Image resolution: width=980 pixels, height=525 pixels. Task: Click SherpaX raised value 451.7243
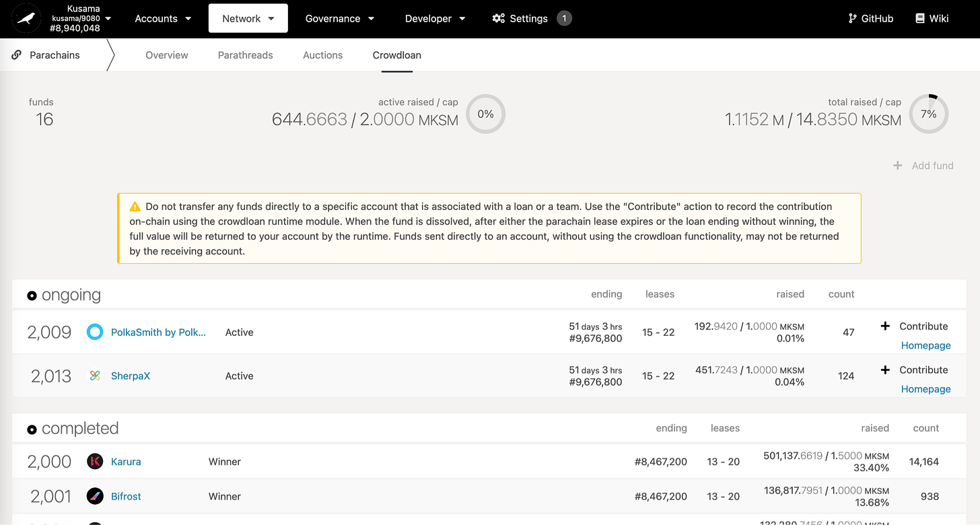click(x=716, y=370)
